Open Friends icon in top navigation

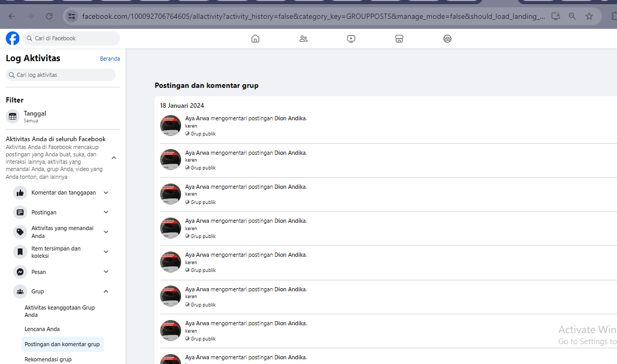304,39
